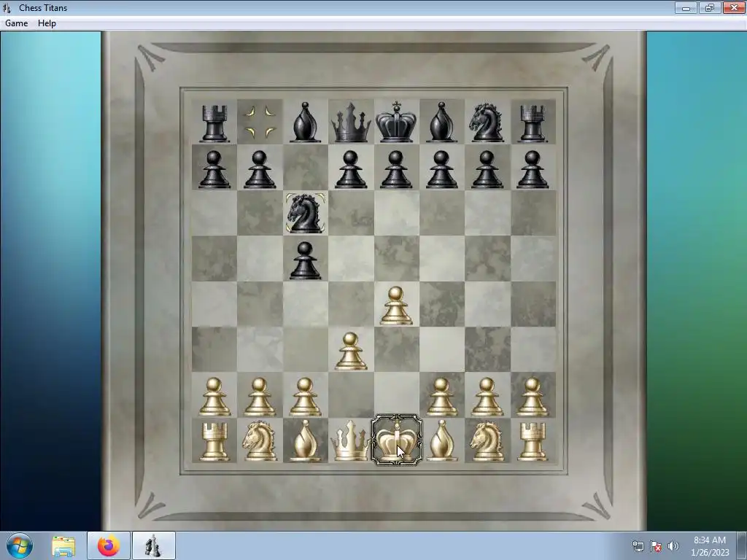The image size is (747, 560).
Task: Open the network tray icon
Action: (638, 546)
